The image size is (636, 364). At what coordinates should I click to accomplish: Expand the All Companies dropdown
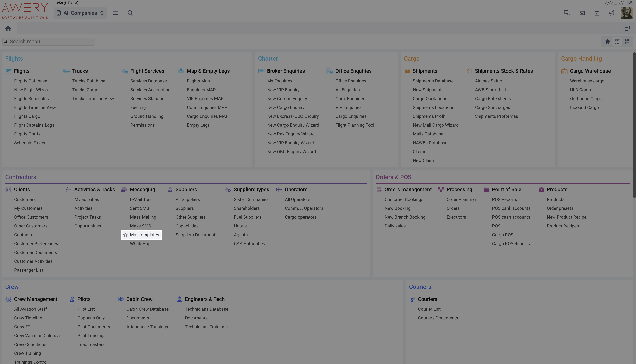click(80, 13)
